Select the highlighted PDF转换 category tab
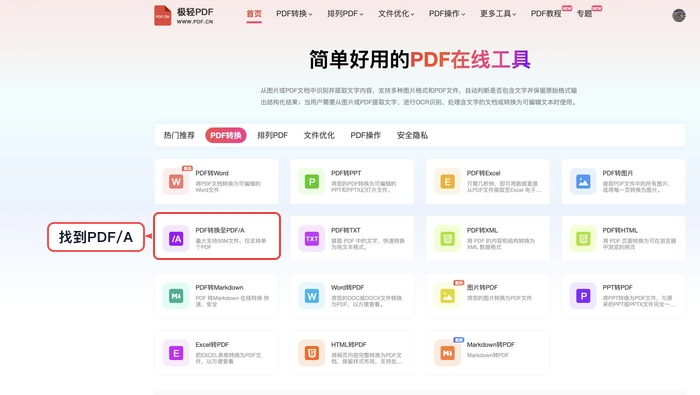This screenshot has width=700, height=395. 226,135
